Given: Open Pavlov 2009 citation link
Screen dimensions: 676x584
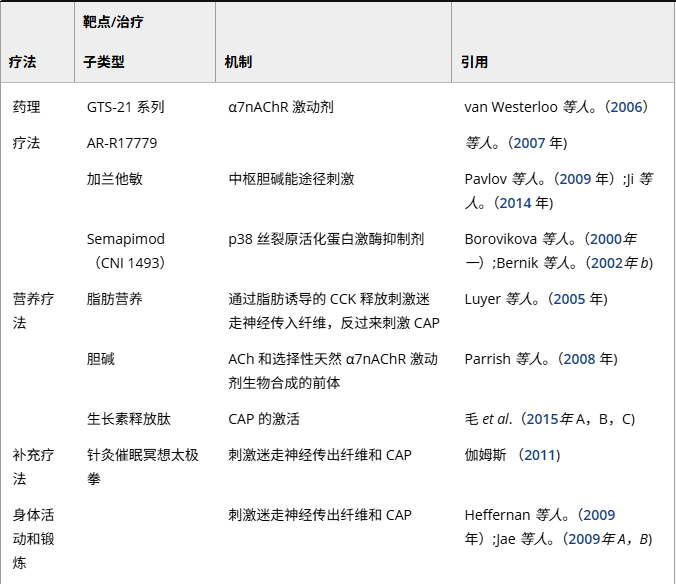Looking at the screenshot, I should 575,179.
